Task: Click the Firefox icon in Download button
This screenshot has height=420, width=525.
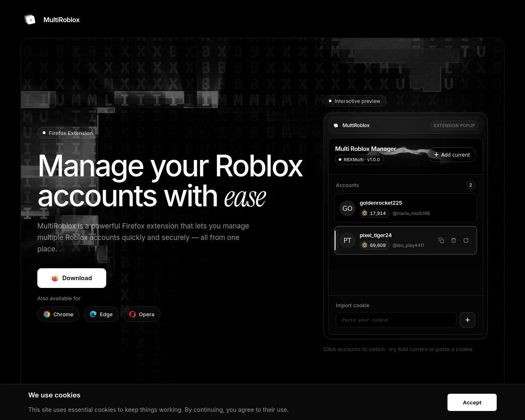Action: click(x=55, y=278)
